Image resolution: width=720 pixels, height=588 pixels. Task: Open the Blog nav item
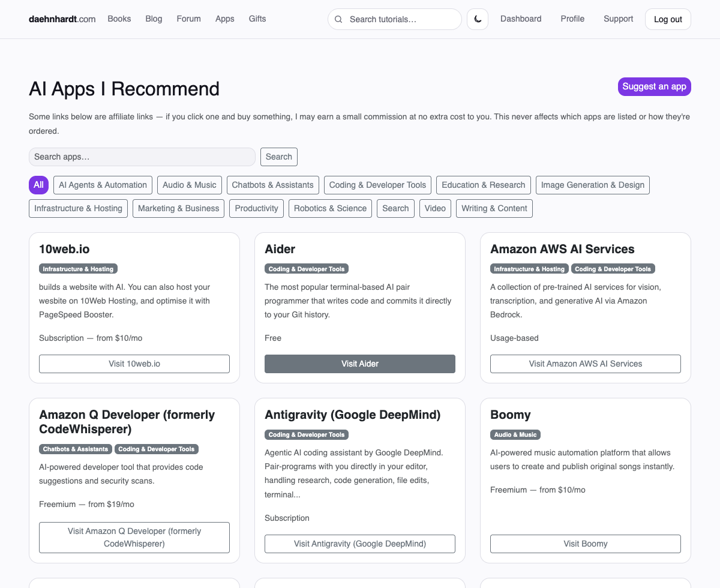click(x=154, y=19)
